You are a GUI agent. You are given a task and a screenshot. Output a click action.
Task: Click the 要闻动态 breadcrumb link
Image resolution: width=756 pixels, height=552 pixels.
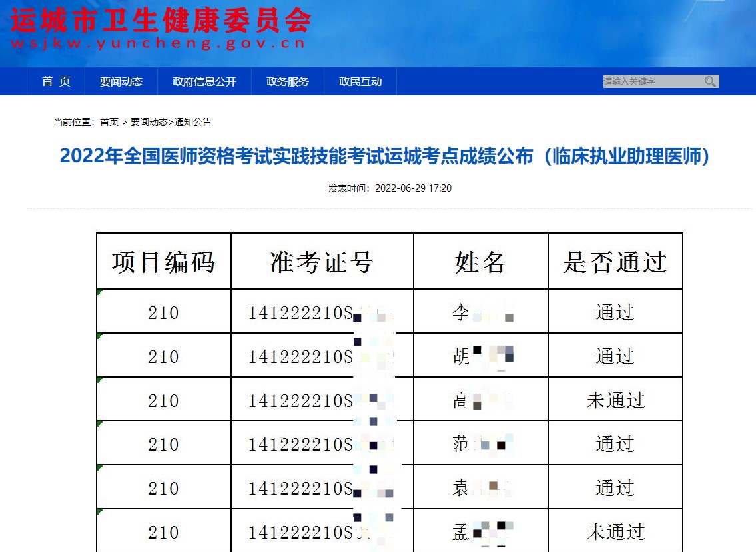(x=149, y=122)
